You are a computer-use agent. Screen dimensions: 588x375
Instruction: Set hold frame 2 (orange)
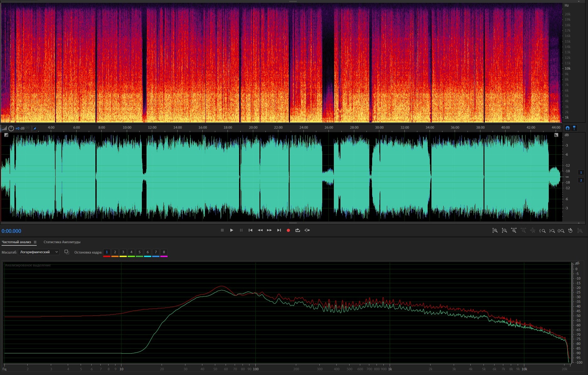pyautogui.click(x=115, y=252)
